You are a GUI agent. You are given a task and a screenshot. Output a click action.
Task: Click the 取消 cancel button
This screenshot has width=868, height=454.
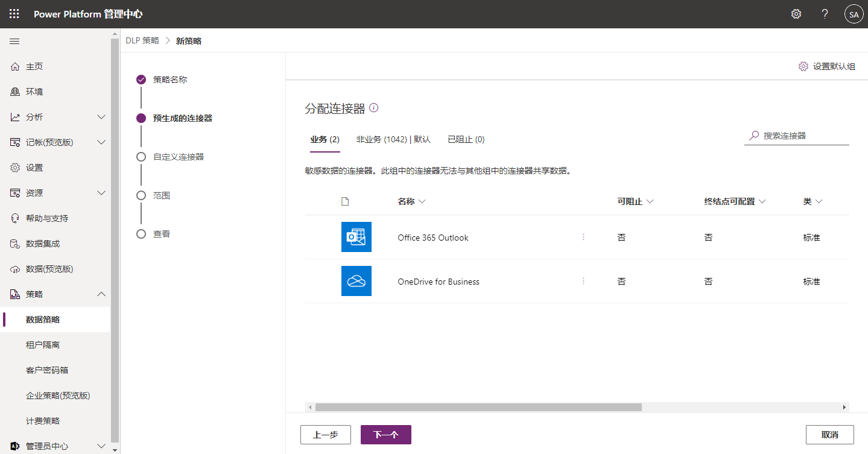830,435
